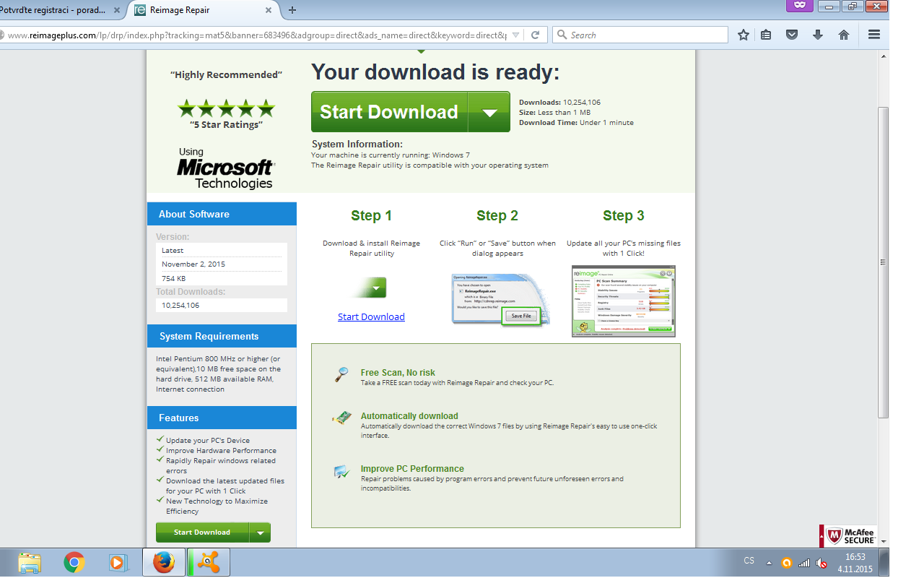Go to the Firefox home page

pos(844,35)
